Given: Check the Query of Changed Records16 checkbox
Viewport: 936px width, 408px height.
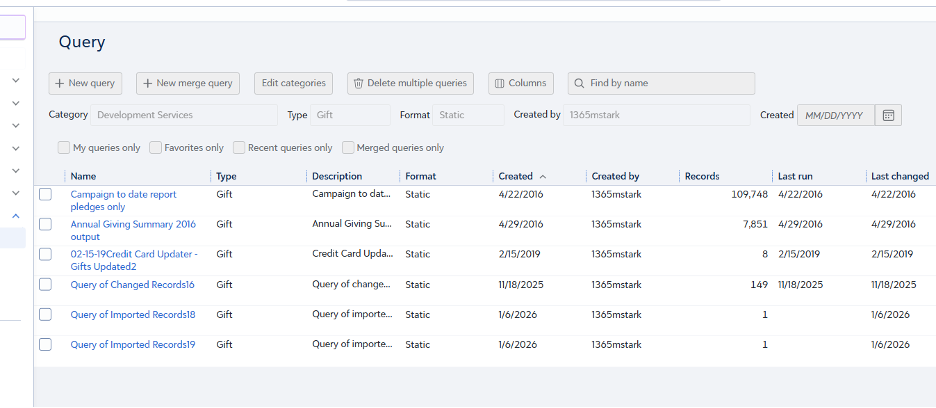Looking at the screenshot, I should [x=45, y=284].
